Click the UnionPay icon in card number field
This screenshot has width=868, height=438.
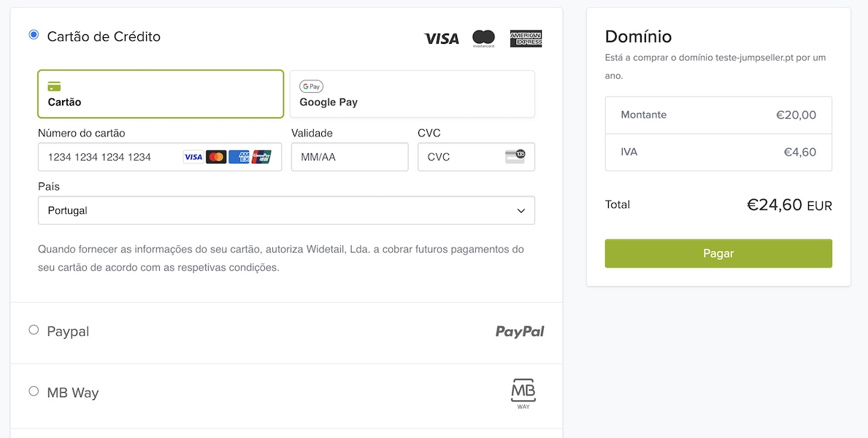[x=261, y=157]
